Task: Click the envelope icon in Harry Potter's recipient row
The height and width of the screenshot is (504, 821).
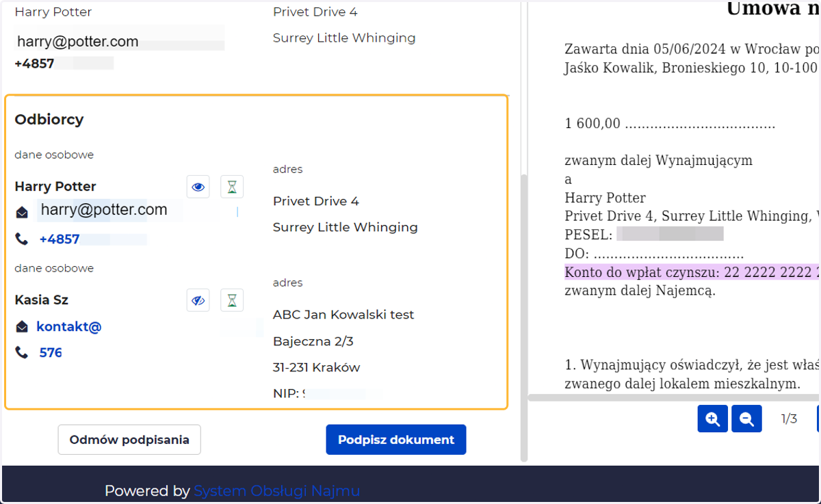Action: point(22,213)
